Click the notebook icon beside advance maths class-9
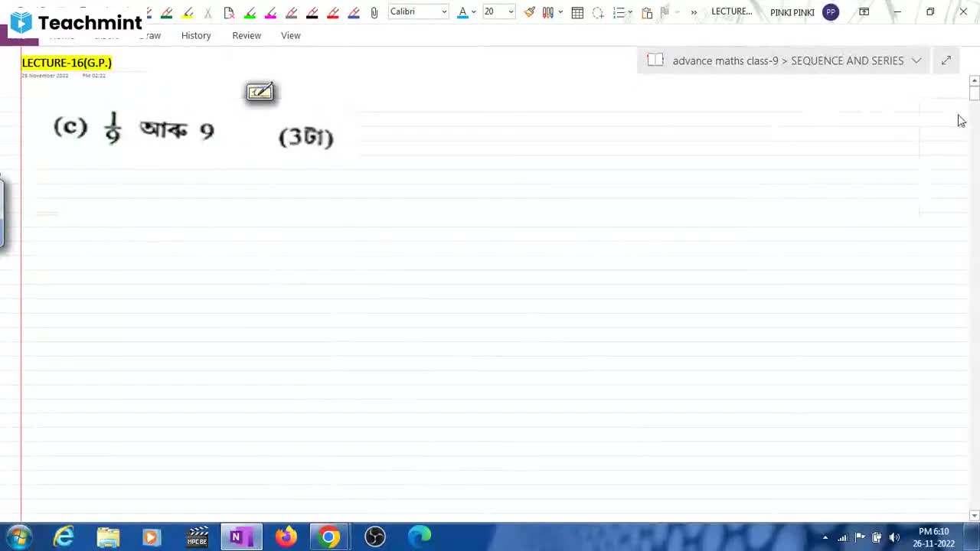The width and height of the screenshot is (980, 551). pyautogui.click(x=655, y=60)
